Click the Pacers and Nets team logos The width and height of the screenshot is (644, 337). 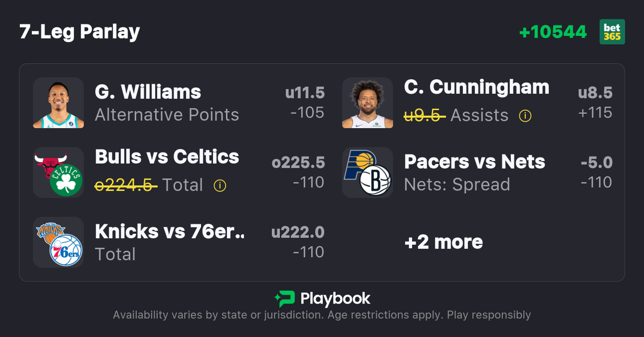pos(368,172)
